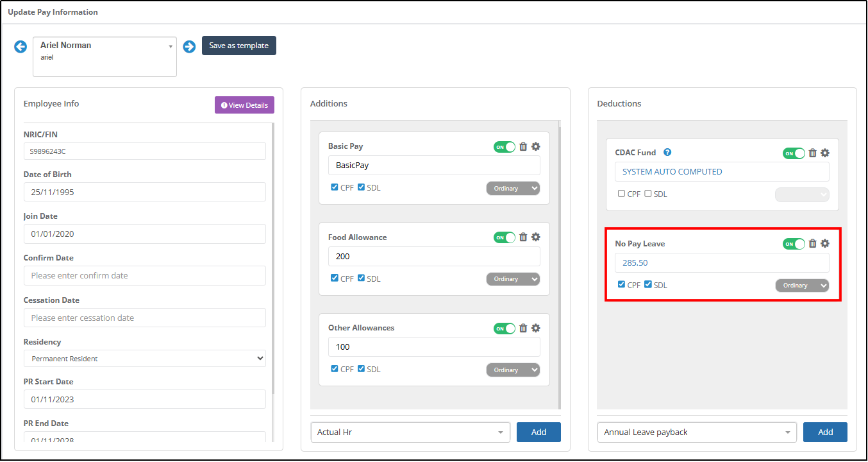Click NRIC/FIN input field

tap(145, 151)
